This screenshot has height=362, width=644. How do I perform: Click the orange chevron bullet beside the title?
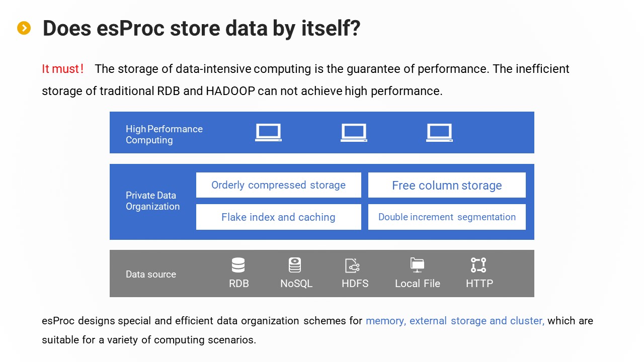(x=24, y=28)
